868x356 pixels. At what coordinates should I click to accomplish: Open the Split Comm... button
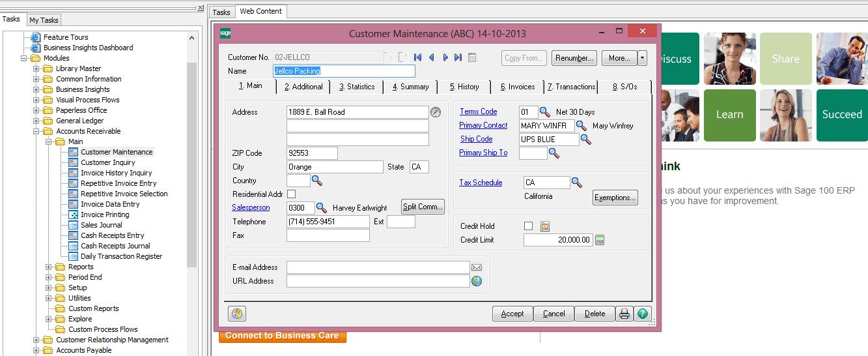click(423, 207)
